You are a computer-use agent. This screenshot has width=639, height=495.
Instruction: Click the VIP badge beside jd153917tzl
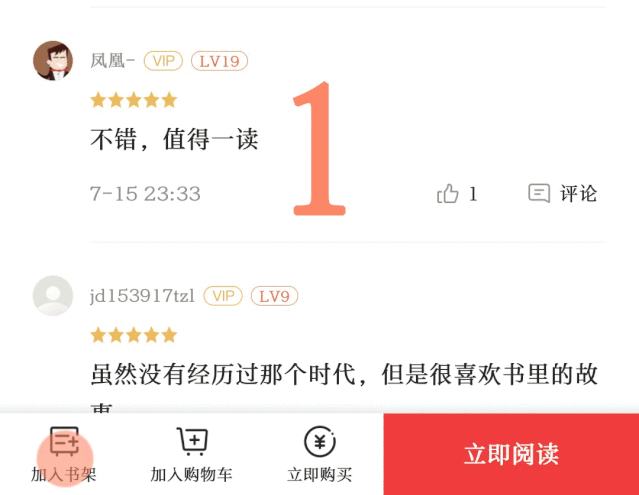(x=223, y=296)
